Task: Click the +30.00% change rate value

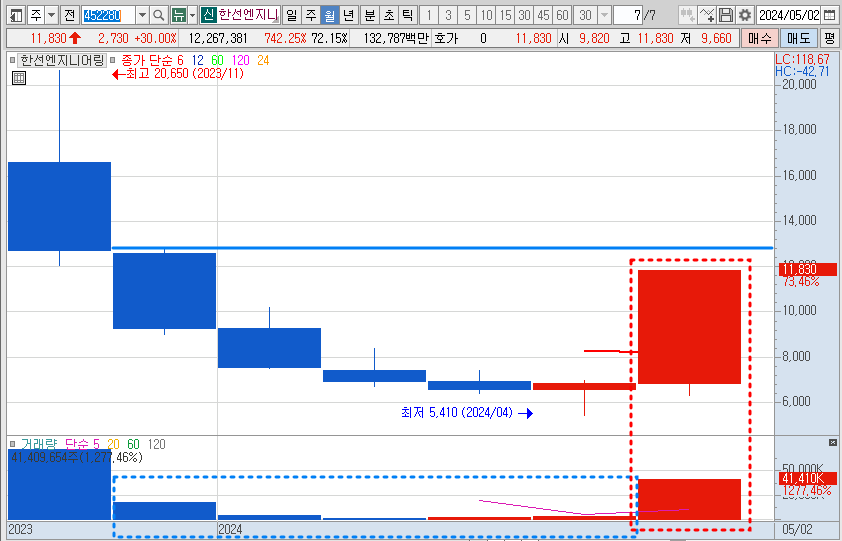Action: tap(156, 38)
